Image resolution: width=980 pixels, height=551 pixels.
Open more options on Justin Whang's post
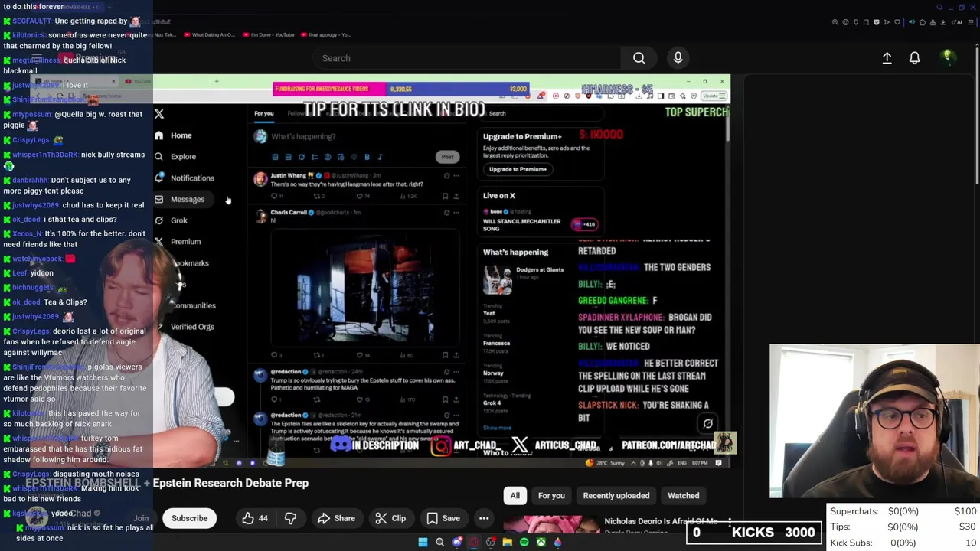[x=456, y=176]
